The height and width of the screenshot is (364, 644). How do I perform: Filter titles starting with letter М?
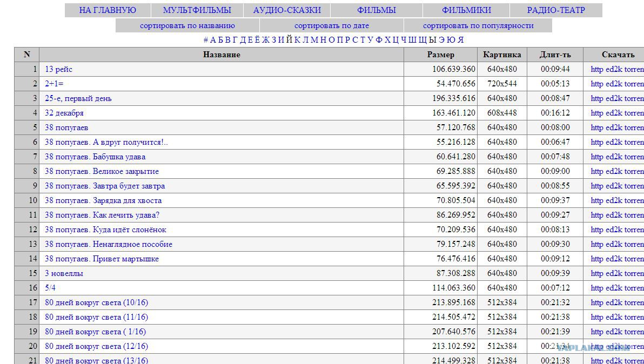click(314, 40)
